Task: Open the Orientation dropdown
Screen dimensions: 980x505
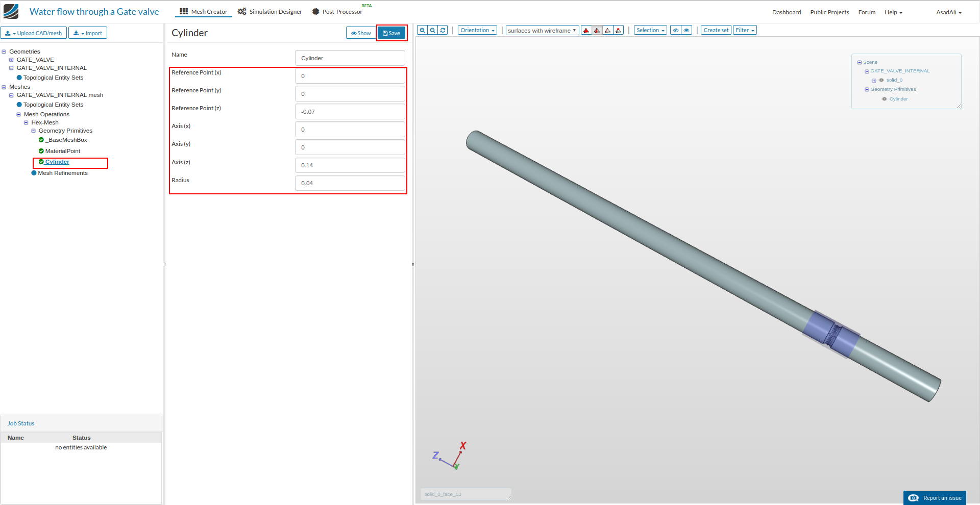Action: coord(478,30)
